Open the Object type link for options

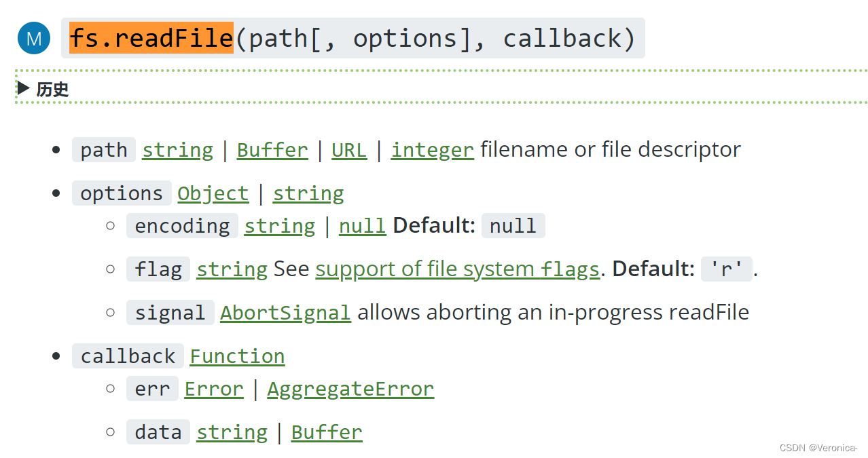point(213,193)
